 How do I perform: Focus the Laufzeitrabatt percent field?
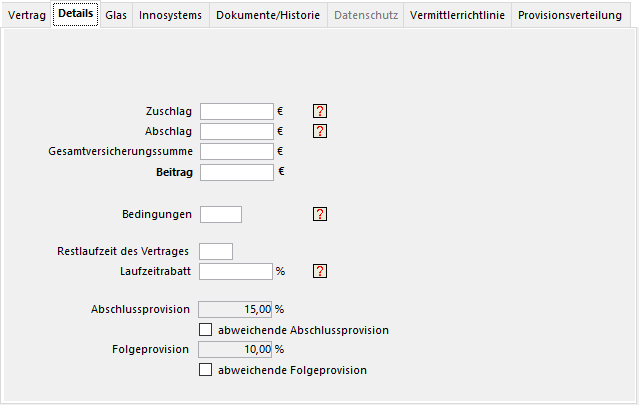[x=237, y=271]
